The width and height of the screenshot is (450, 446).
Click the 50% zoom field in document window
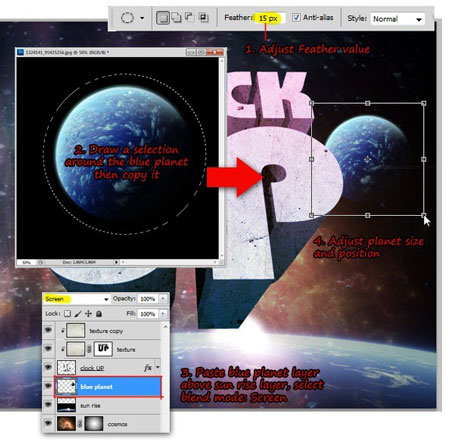coord(26,263)
